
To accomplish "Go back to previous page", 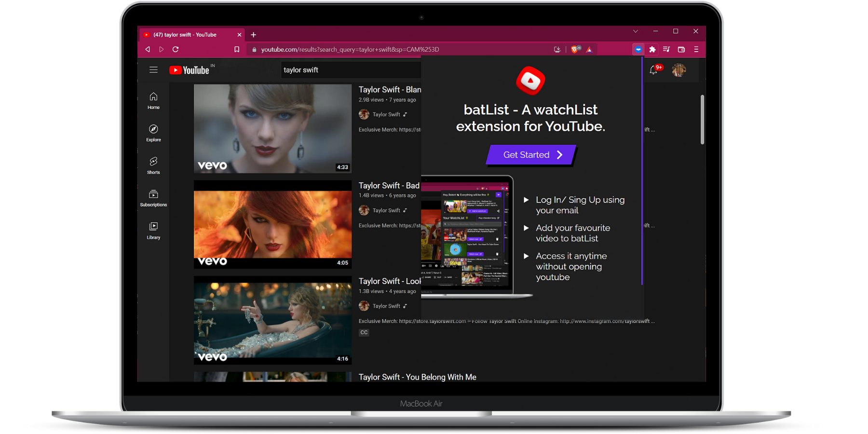I will 148,49.
